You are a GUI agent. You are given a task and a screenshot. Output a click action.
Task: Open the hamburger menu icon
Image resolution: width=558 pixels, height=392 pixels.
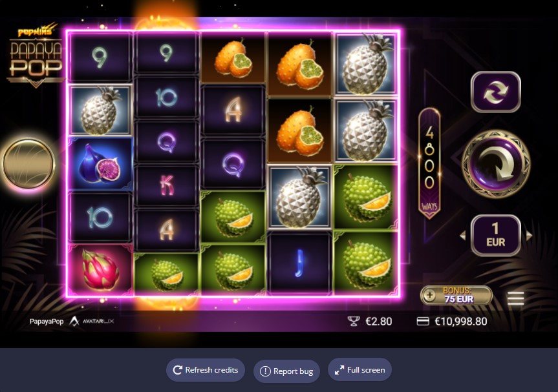click(x=516, y=298)
